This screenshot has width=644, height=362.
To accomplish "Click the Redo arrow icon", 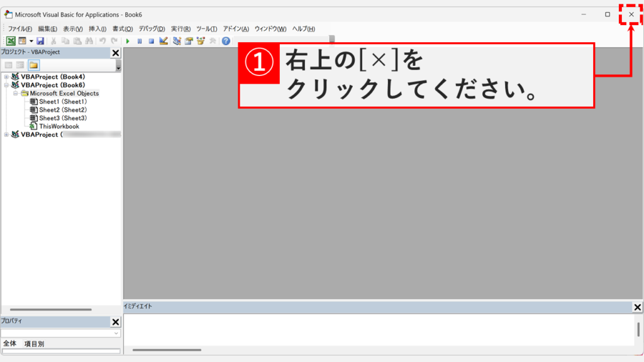I will tap(114, 41).
